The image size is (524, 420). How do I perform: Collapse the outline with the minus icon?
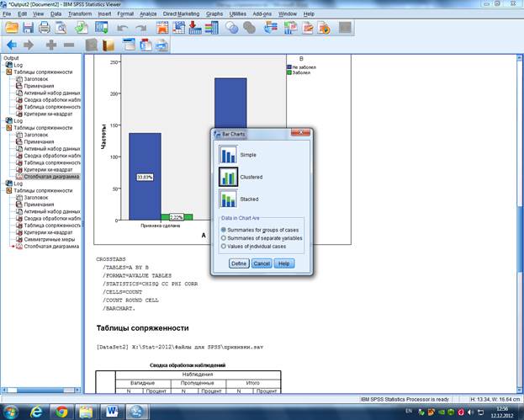tap(68, 45)
